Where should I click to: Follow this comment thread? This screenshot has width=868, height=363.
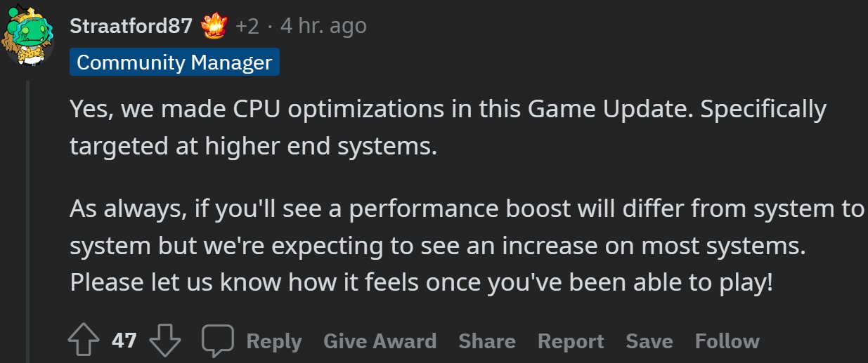[727, 341]
